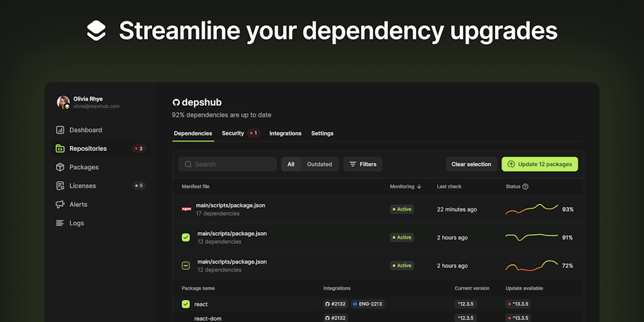Click the Packages box icon

coord(60,167)
